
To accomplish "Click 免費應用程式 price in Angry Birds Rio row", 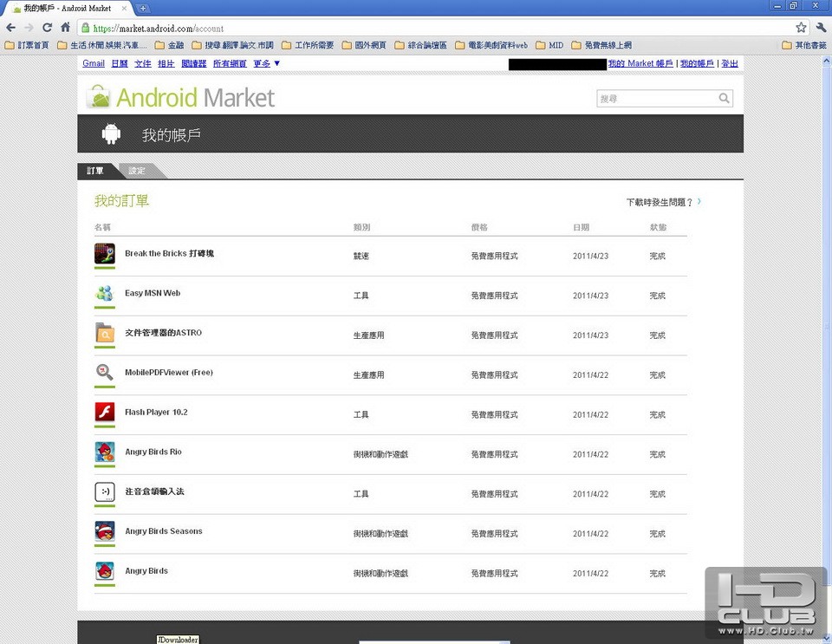I will click(x=495, y=455).
